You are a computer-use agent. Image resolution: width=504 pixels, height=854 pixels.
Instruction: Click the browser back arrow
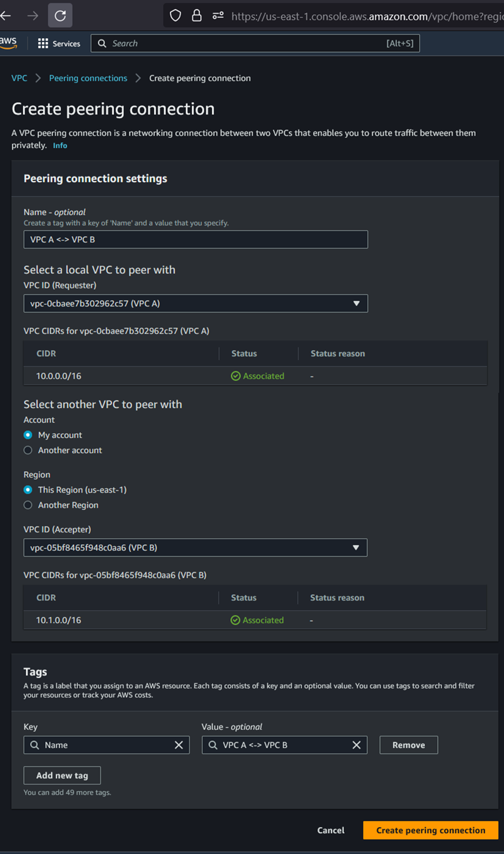click(6, 16)
